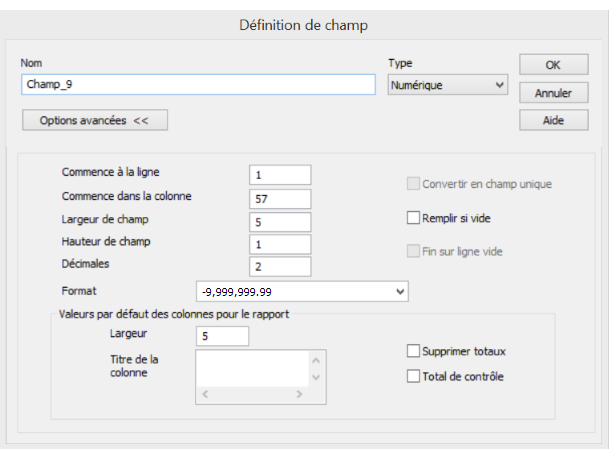Open help with the Aide button

[552, 120]
